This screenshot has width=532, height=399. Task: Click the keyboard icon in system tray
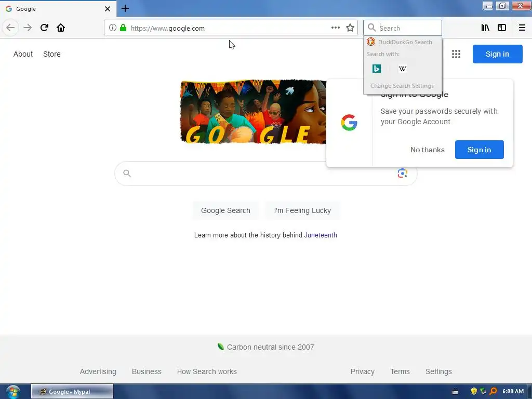point(455,392)
